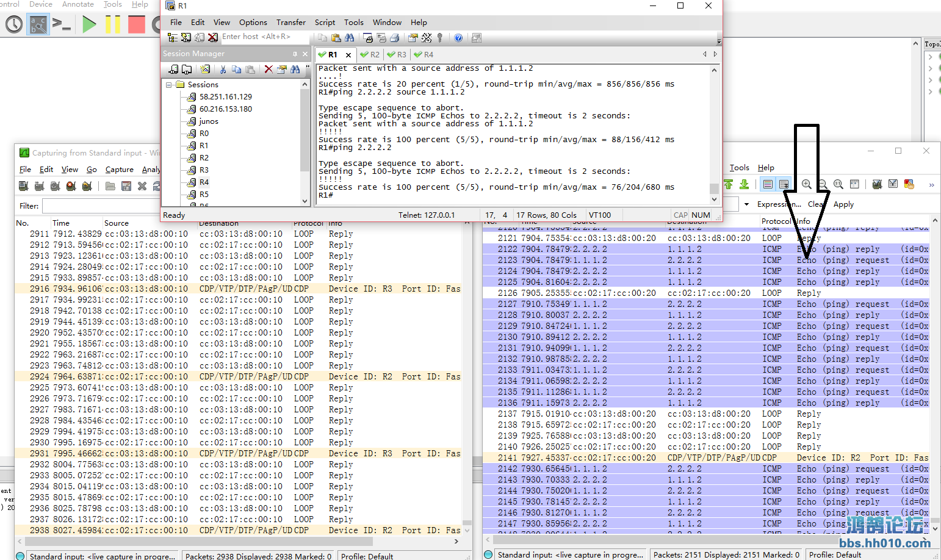The width and height of the screenshot is (941, 560).
Task: Suspend all devices with yellow pause icon
Action: coord(113,24)
